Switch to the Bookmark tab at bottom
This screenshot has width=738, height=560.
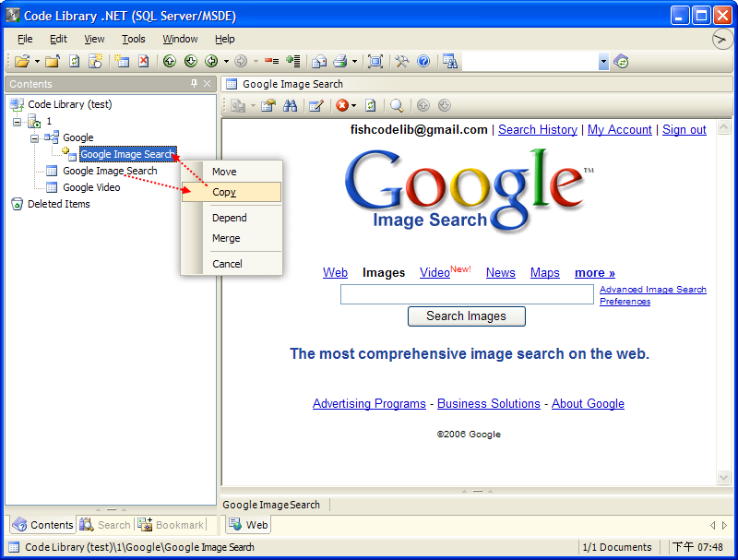172,525
